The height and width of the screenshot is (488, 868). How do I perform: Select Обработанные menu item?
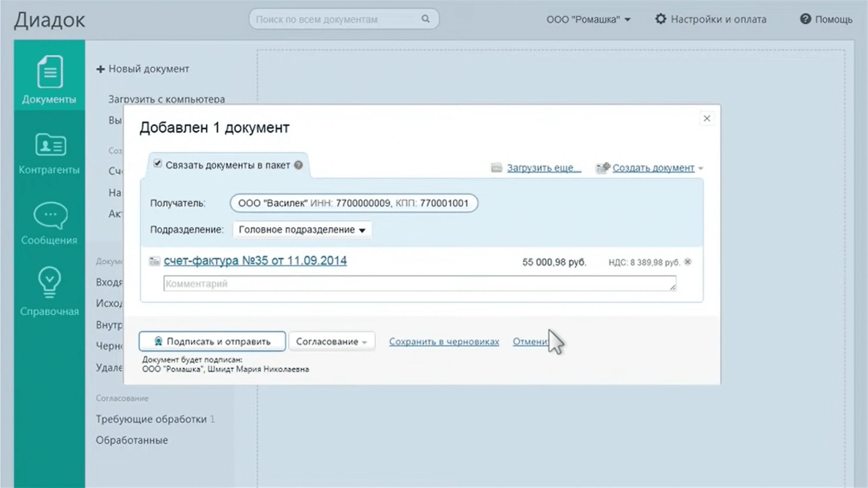click(132, 440)
